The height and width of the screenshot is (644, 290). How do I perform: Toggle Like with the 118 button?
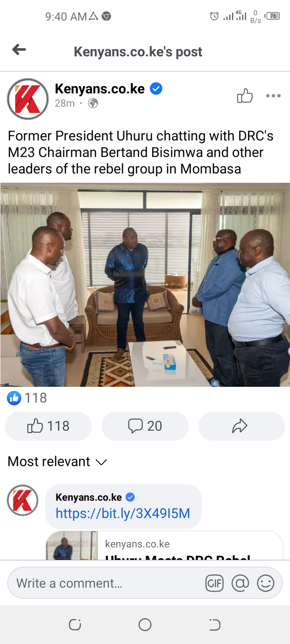[x=48, y=426]
